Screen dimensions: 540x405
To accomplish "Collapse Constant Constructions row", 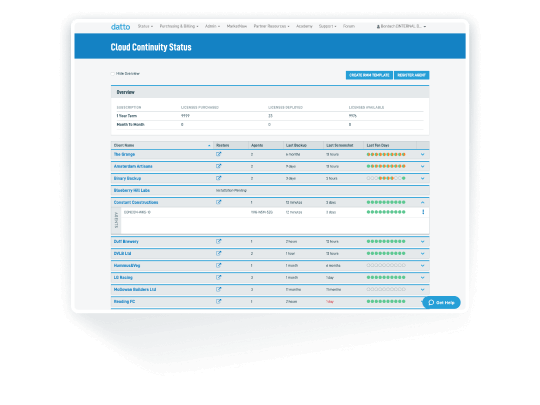I will 423,202.
